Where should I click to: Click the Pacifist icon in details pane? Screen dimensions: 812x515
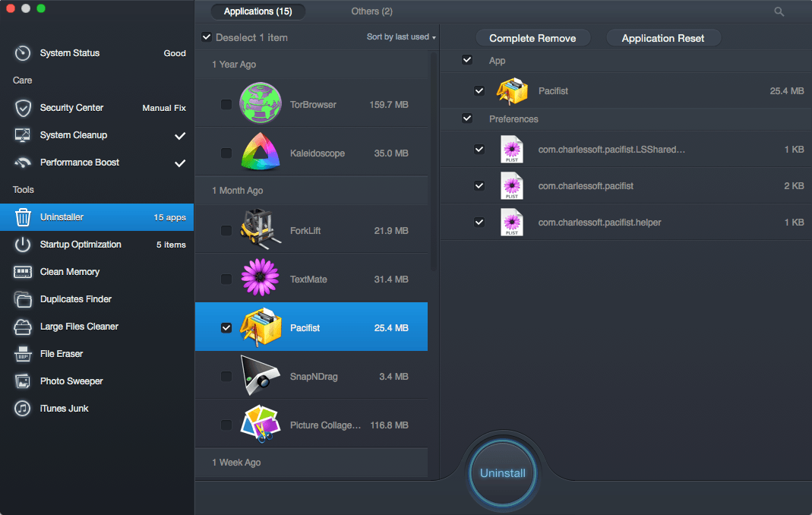(512, 90)
